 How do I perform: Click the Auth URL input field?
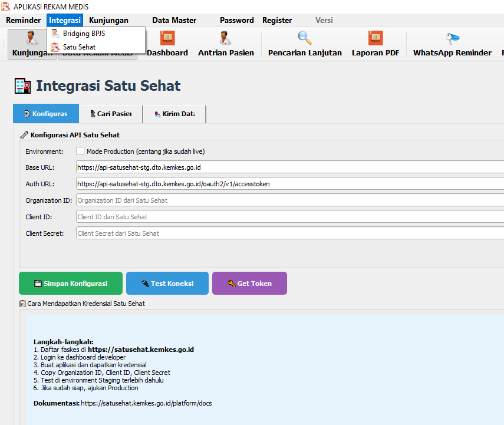point(290,184)
